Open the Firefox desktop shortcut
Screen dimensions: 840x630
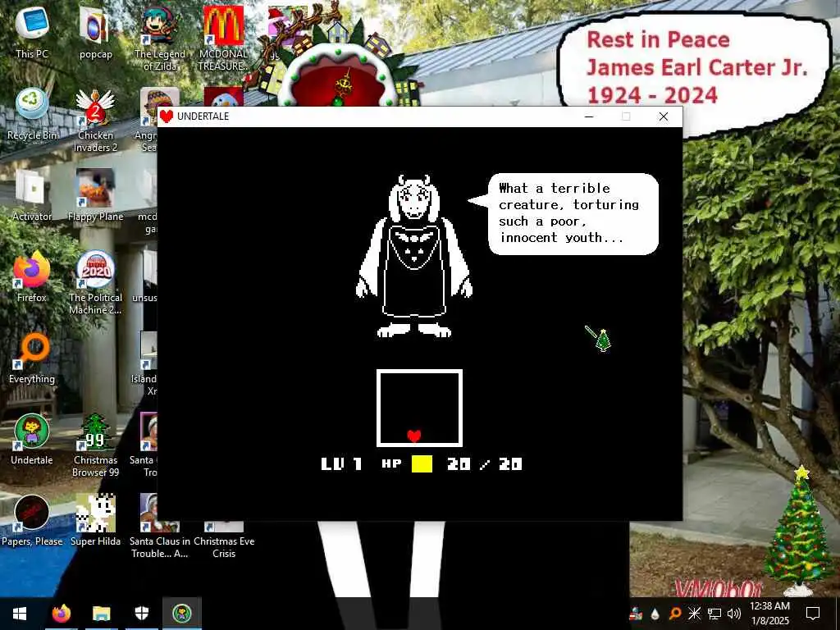tap(32, 276)
